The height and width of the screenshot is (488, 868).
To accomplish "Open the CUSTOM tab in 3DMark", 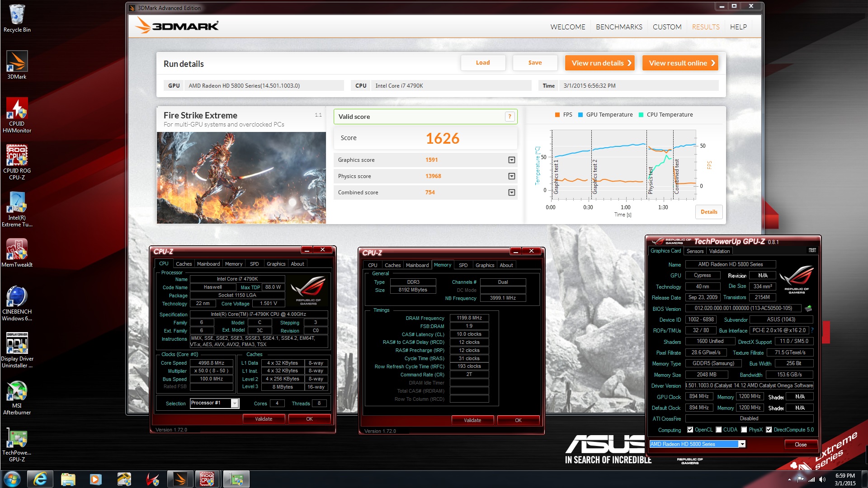I will [x=667, y=27].
